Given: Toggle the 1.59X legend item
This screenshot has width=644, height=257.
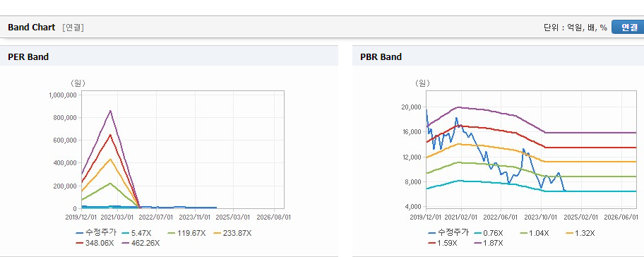Looking at the screenshot, I should click(x=442, y=243).
